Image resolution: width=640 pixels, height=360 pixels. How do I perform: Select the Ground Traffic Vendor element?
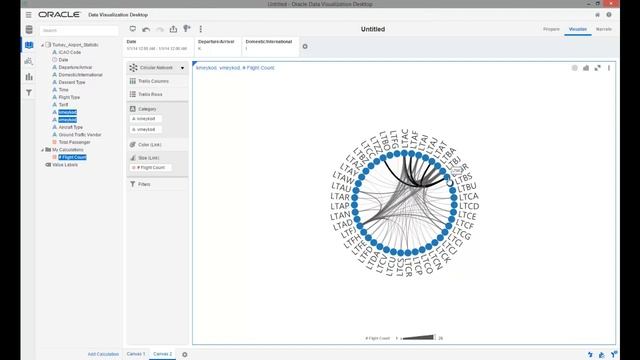pos(80,135)
